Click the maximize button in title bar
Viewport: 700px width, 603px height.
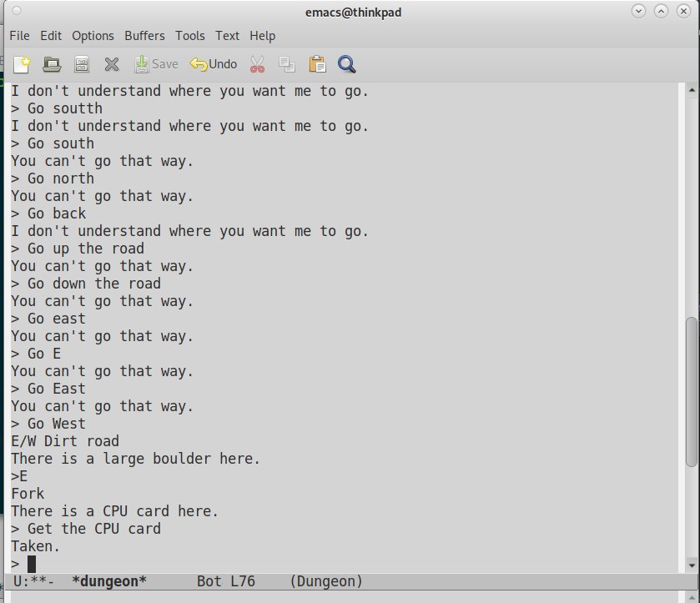coord(661,11)
